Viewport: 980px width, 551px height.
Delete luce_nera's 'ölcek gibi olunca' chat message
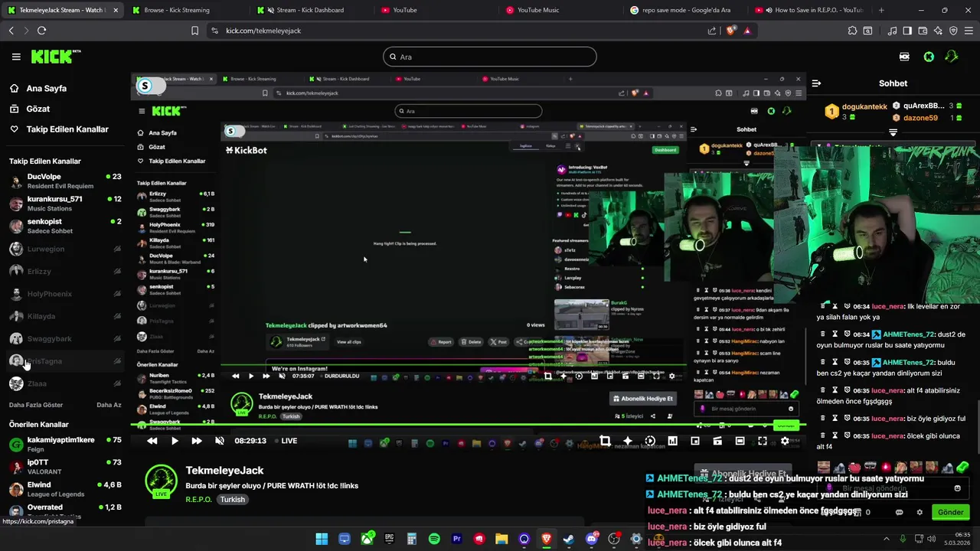point(823,436)
